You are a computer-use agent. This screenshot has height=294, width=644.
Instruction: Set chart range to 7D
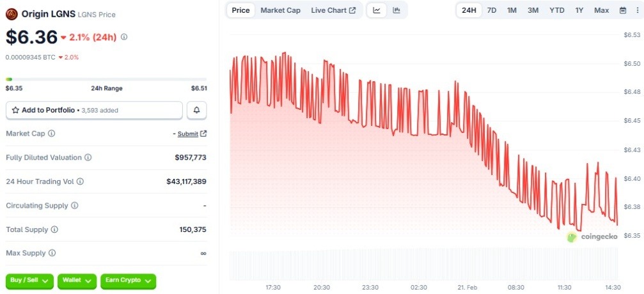click(x=491, y=10)
